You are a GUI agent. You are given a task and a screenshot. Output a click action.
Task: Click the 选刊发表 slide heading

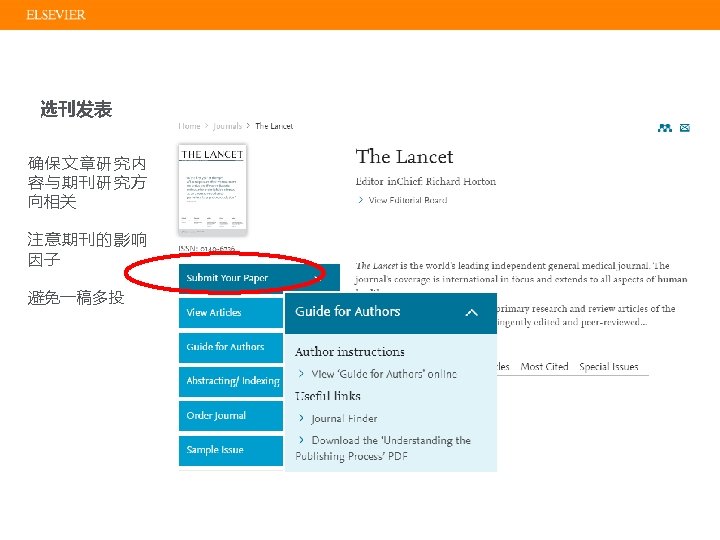click(76, 109)
